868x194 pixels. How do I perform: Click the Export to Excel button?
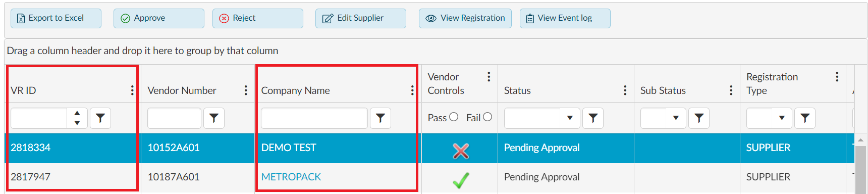pyautogui.click(x=56, y=18)
